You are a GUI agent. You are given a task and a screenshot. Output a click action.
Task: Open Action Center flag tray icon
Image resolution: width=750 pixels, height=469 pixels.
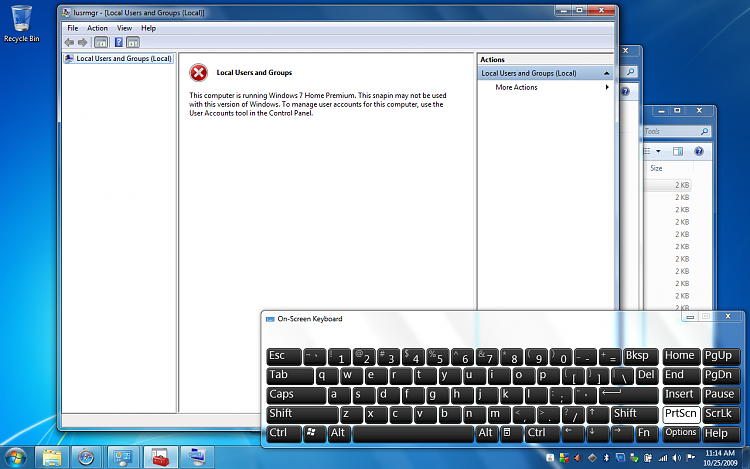(x=691, y=458)
